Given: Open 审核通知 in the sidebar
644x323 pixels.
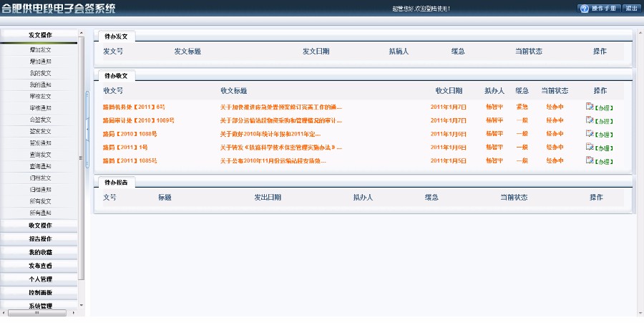Looking at the screenshot, I should click(40, 108).
